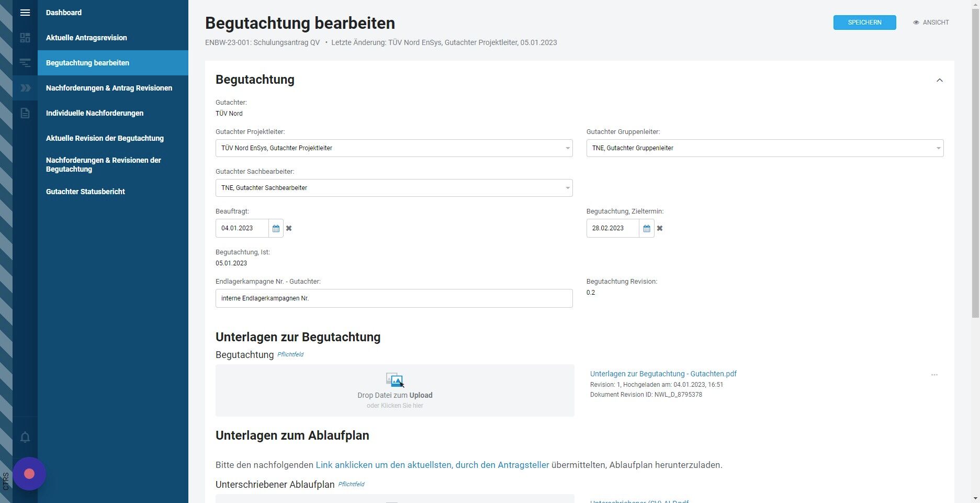
Task: Open Unterlagen zur Begutachtung - Gutachten.pdf link
Action: tap(663, 374)
